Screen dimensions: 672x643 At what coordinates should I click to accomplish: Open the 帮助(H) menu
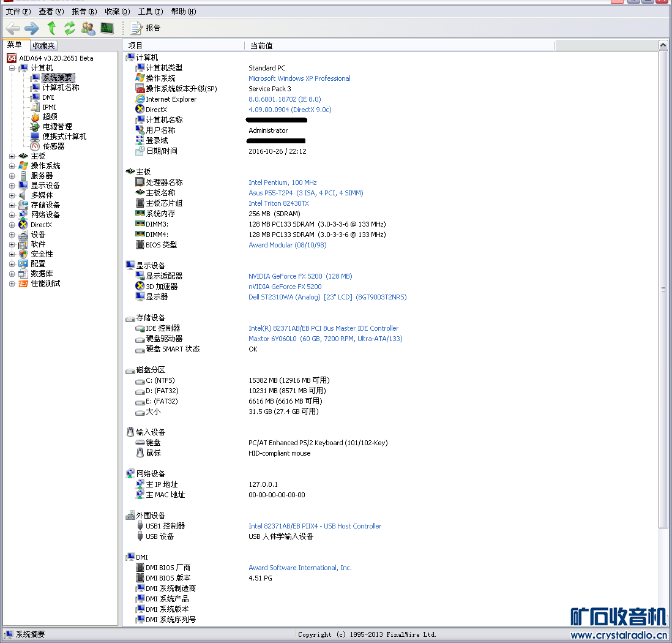184,12
